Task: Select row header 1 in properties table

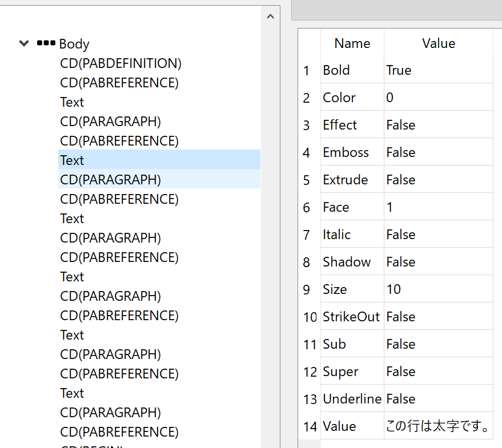Action: coord(310,70)
